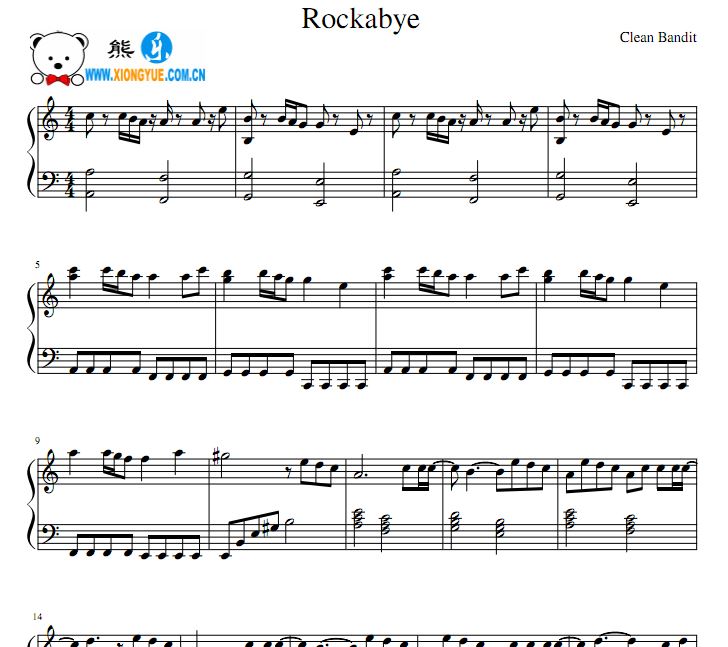Open the WWW.XIONGYUE.COM.CN link

click(x=145, y=75)
